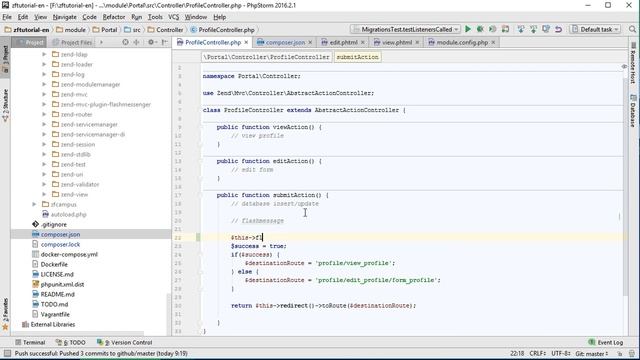
Task: Expand the zend-ldap folder
Action: tap(44, 54)
